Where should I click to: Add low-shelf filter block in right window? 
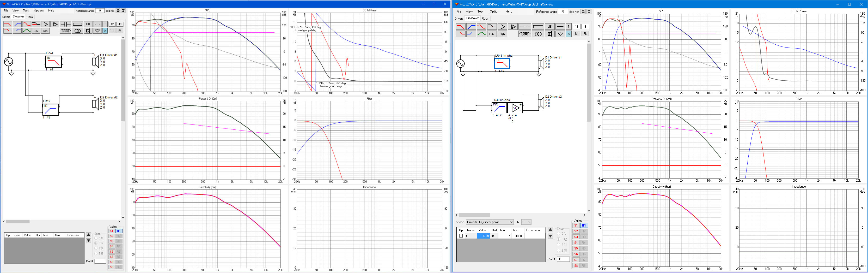pos(461,34)
